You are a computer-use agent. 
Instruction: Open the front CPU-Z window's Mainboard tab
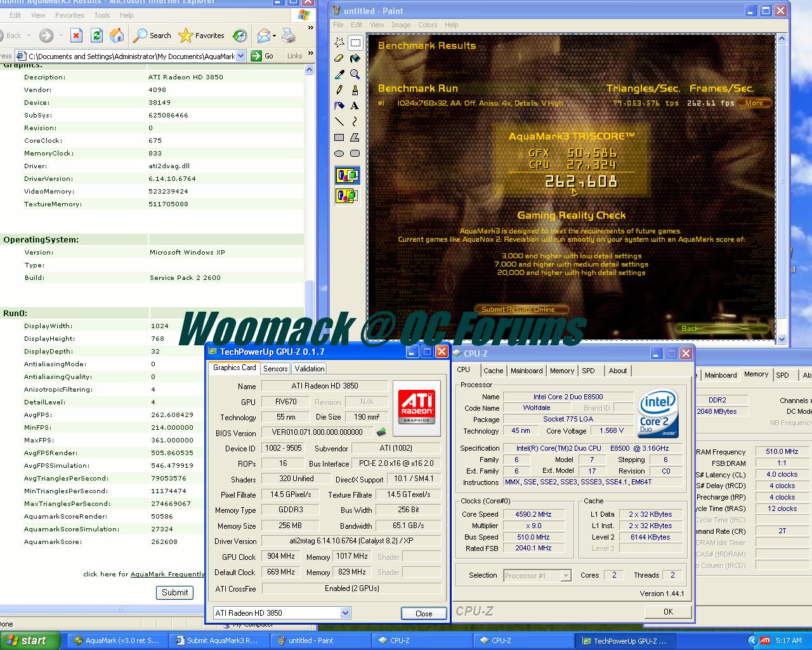point(527,371)
